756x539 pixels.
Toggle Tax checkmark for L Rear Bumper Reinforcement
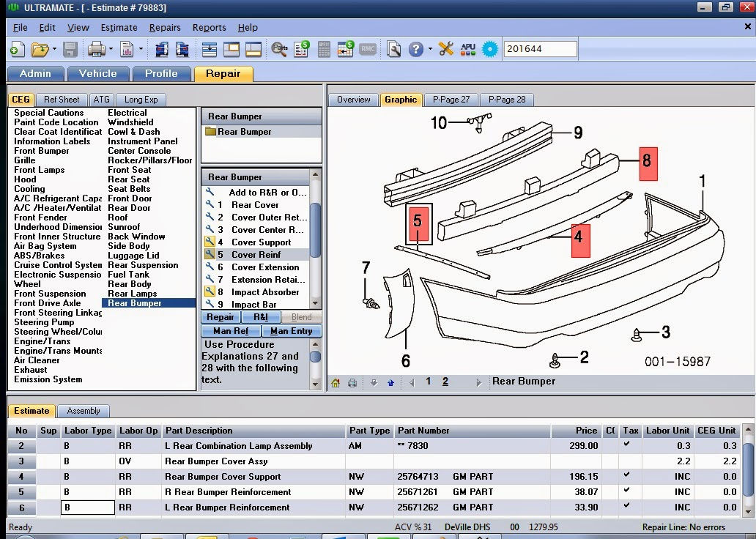click(626, 506)
